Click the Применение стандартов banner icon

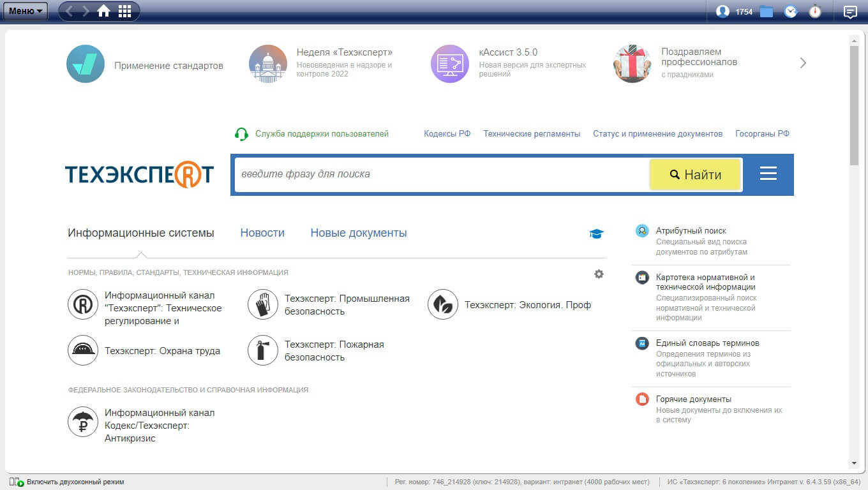pyautogui.click(x=86, y=64)
